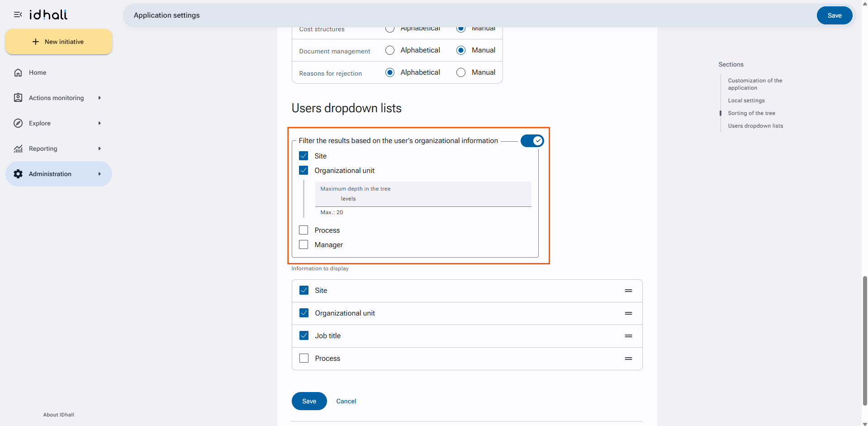Jump to Customization of the application section
The width and height of the screenshot is (868, 426).
tap(755, 84)
